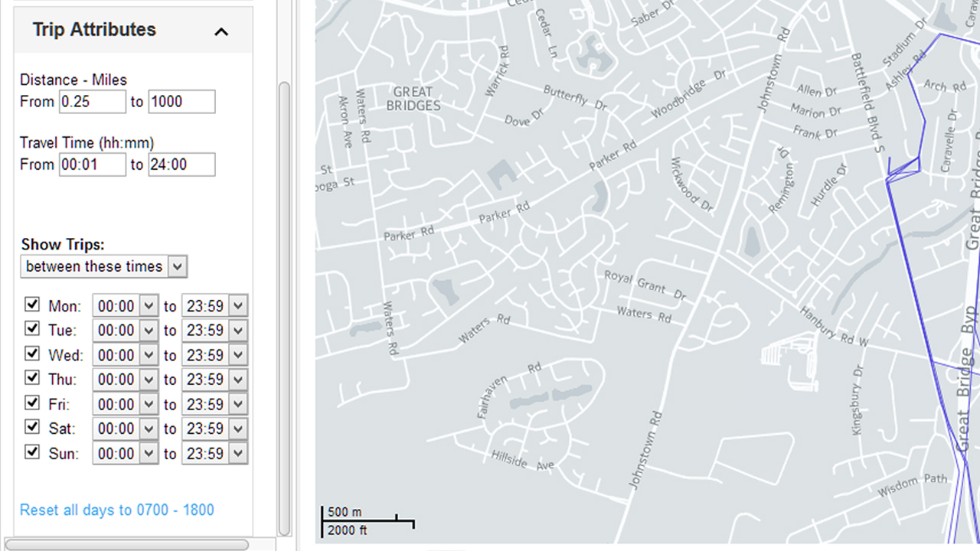
Task: Click Reset all days to 0700 - 1800
Action: [117, 510]
